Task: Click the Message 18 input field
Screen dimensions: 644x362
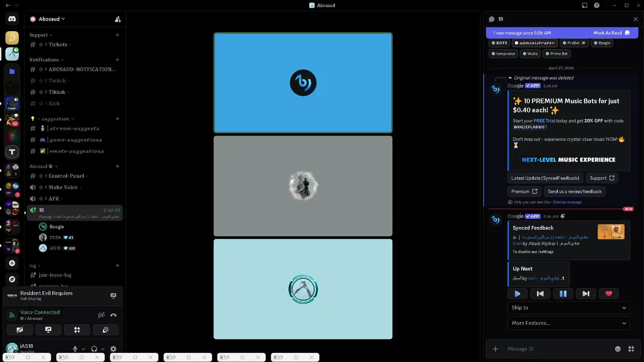Action: click(x=558, y=349)
